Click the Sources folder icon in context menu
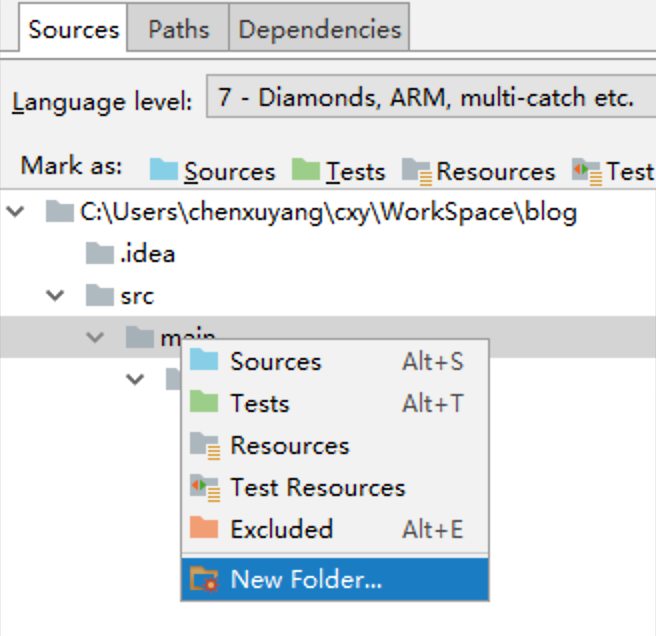Image resolution: width=656 pixels, height=636 pixels. [x=204, y=361]
